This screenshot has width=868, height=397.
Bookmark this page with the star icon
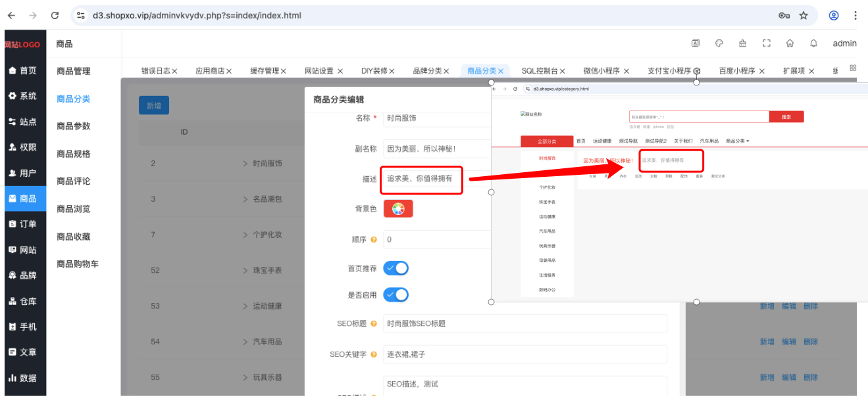tap(804, 15)
